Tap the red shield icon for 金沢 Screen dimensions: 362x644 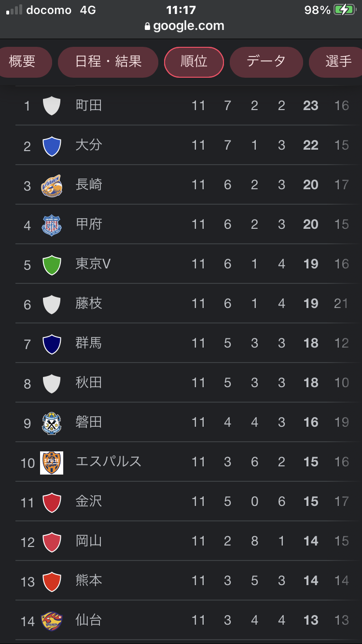52,502
